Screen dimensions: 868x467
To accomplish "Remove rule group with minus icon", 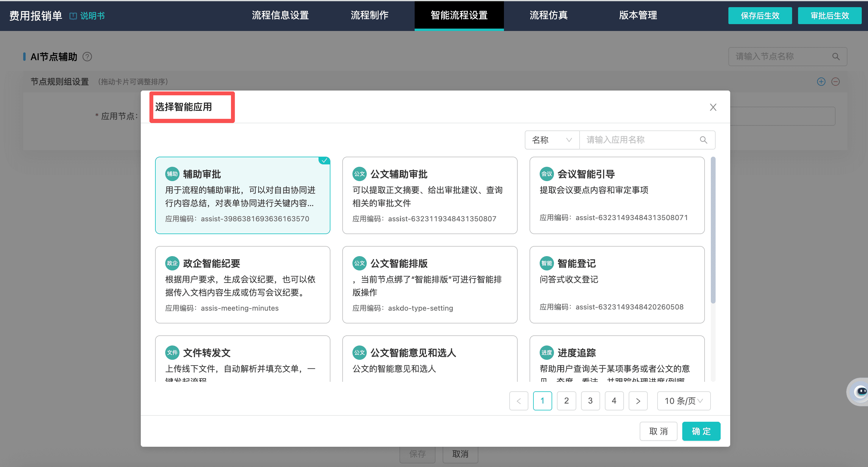I will point(836,82).
